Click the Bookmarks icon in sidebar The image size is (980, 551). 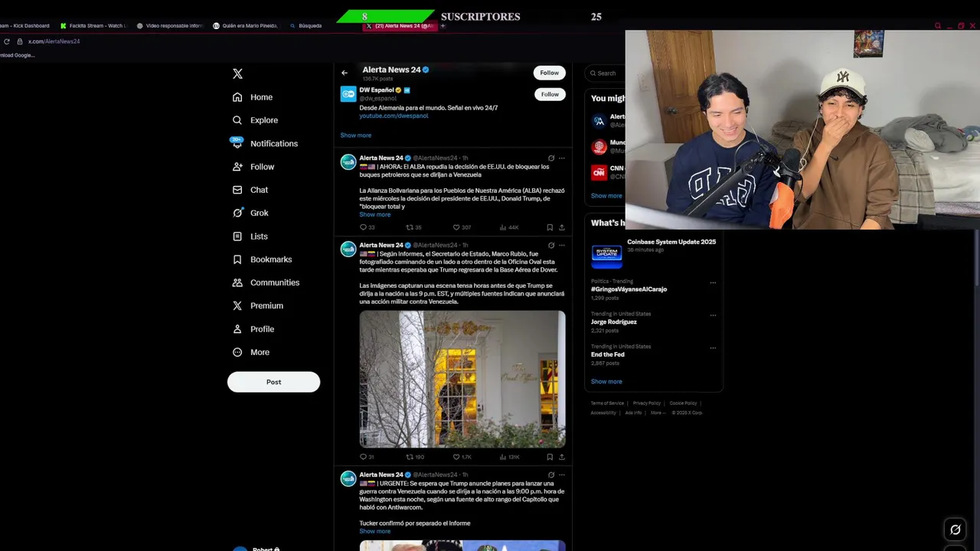pyautogui.click(x=237, y=259)
